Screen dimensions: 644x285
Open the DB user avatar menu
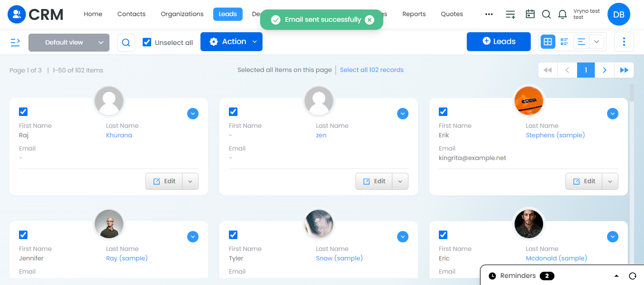coord(619,15)
